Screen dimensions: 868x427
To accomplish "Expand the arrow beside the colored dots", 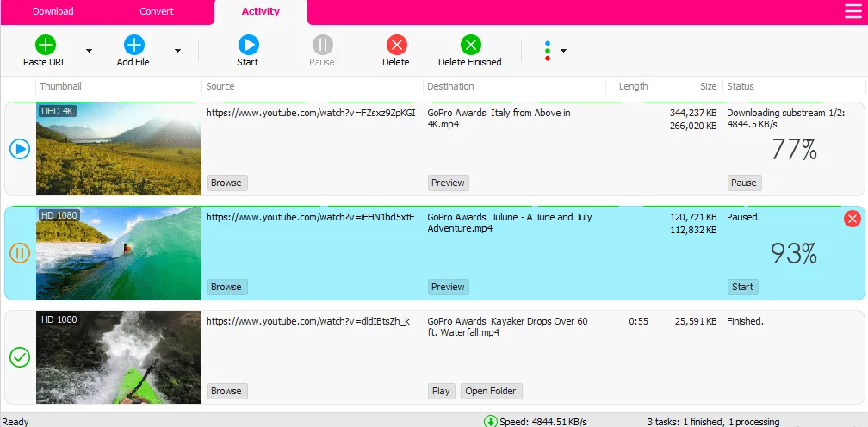I will coord(563,51).
